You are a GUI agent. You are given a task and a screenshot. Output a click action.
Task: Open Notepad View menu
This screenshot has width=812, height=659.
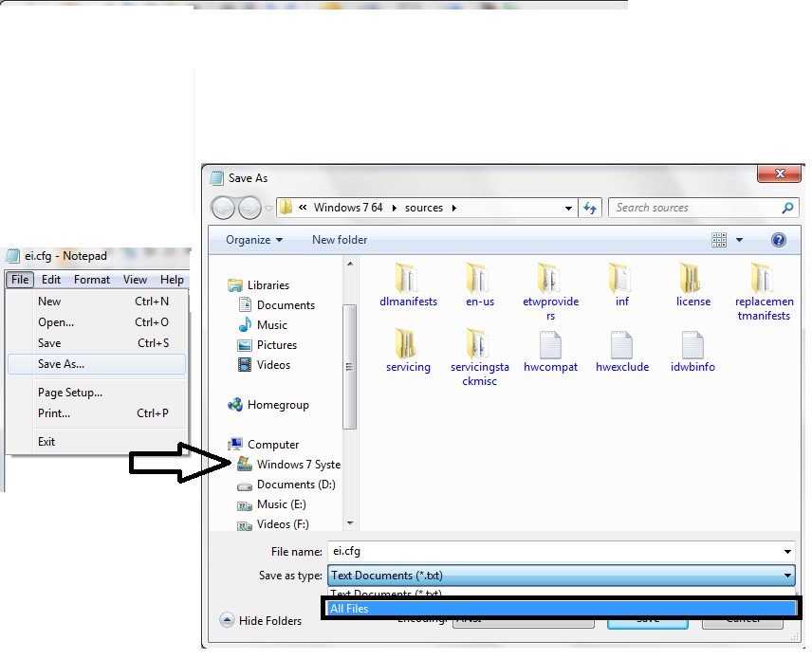pyautogui.click(x=135, y=280)
